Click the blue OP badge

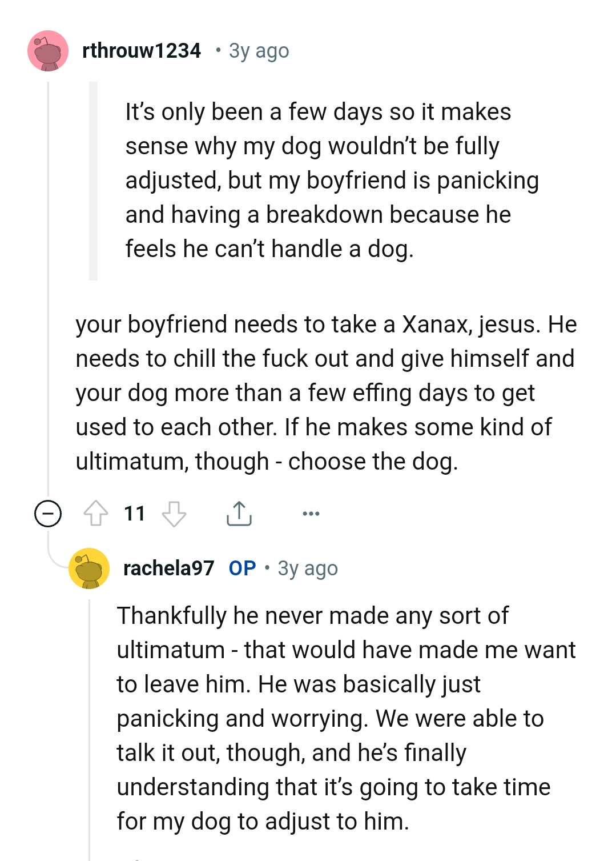(x=242, y=568)
